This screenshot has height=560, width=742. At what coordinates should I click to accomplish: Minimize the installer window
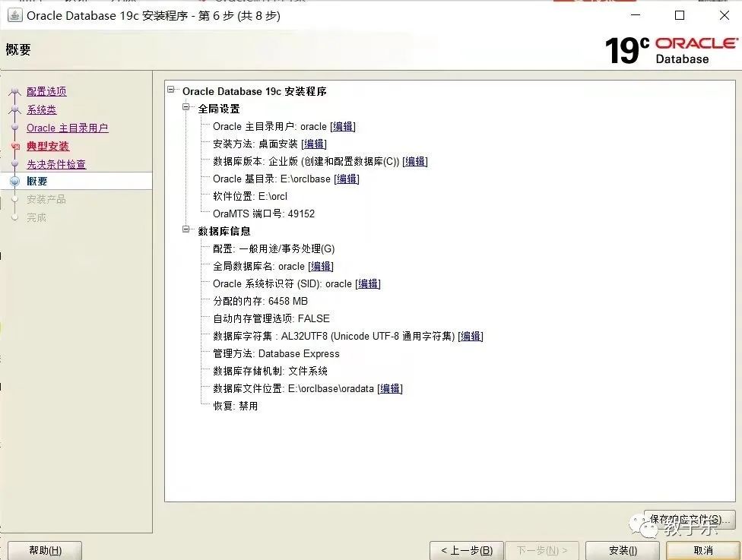click(x=636, y=15)
